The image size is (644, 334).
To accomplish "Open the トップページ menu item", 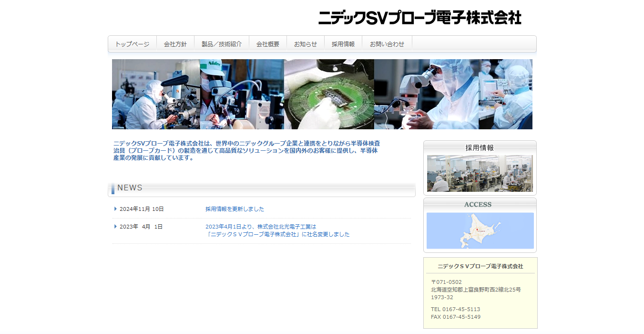I will coord(132,44).
